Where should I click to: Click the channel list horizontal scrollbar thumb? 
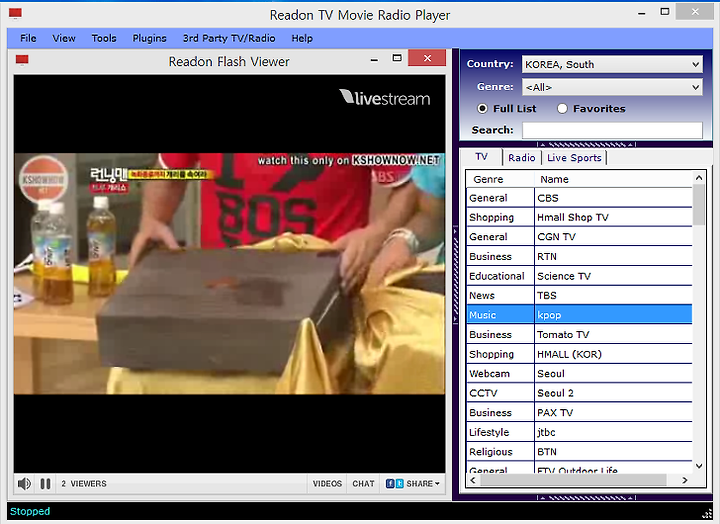click(x=573, y=480)
